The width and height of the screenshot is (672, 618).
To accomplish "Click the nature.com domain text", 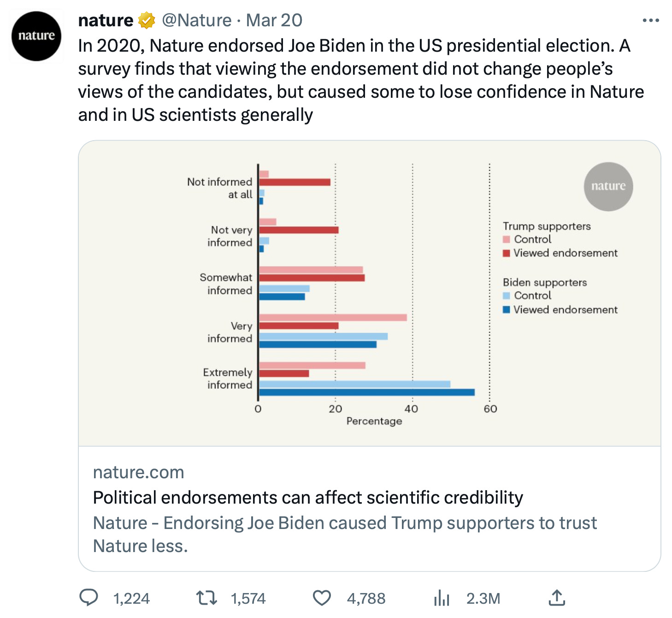I will coord(139,472).
